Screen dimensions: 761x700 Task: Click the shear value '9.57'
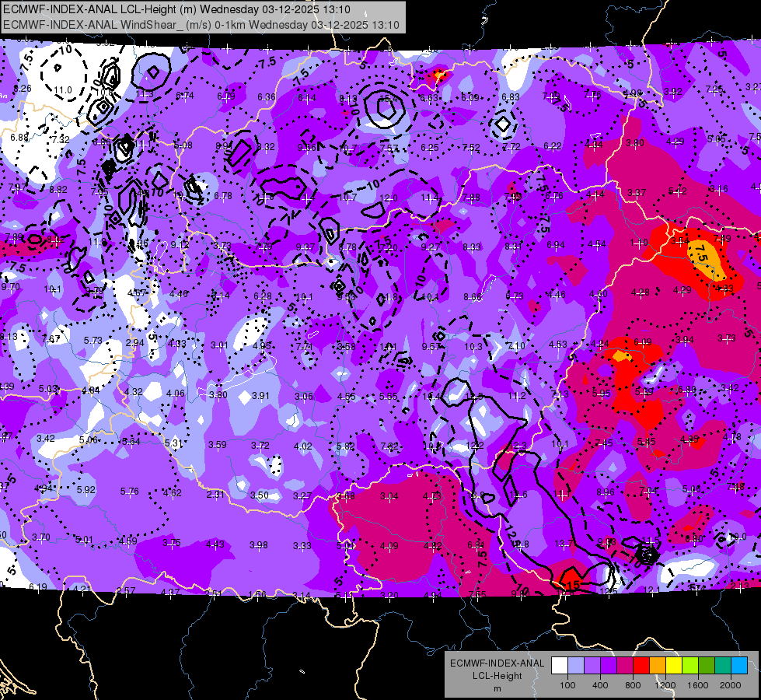431,346
